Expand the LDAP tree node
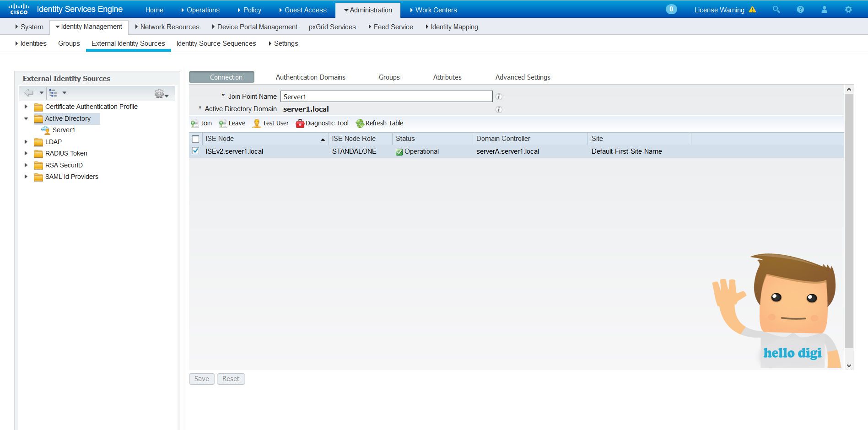The height and width of the screenshot is (430, 868). click(26, 142)
